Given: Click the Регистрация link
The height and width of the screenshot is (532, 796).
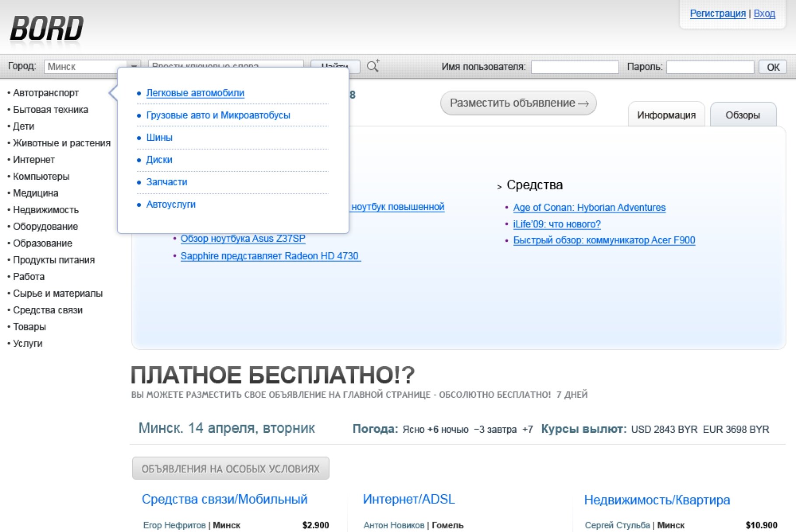Looking at the screenshot, I should click(718, 14).
